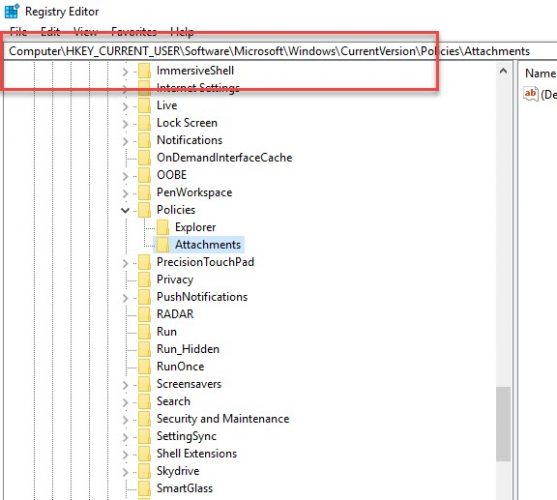557x500 pixels.
Task: Click the Run folder icon
Action: pos(144,332)
